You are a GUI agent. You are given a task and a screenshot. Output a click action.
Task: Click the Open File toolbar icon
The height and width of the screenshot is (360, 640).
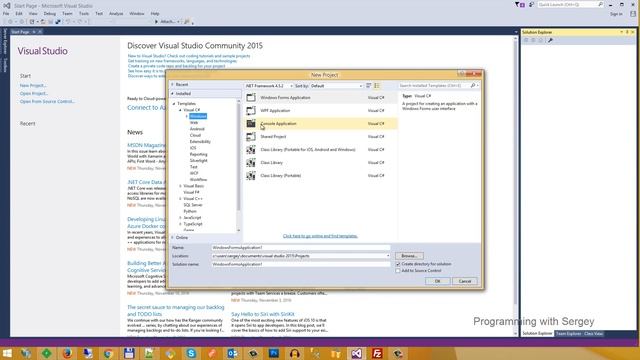[43, 22]
